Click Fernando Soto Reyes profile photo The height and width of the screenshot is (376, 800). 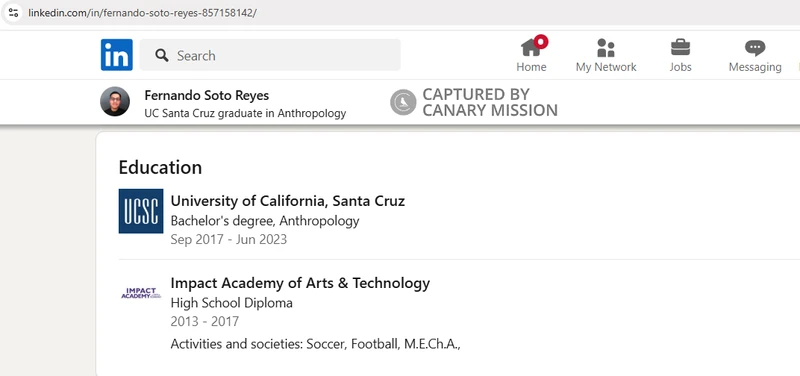click(x=115, y=102)
